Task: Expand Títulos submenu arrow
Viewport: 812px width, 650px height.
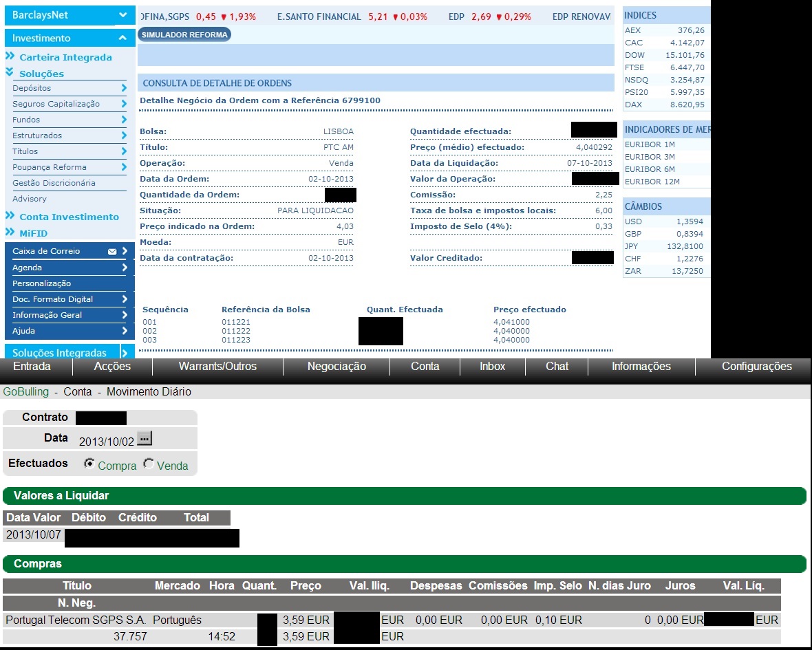Action: (x=124, y=151)
